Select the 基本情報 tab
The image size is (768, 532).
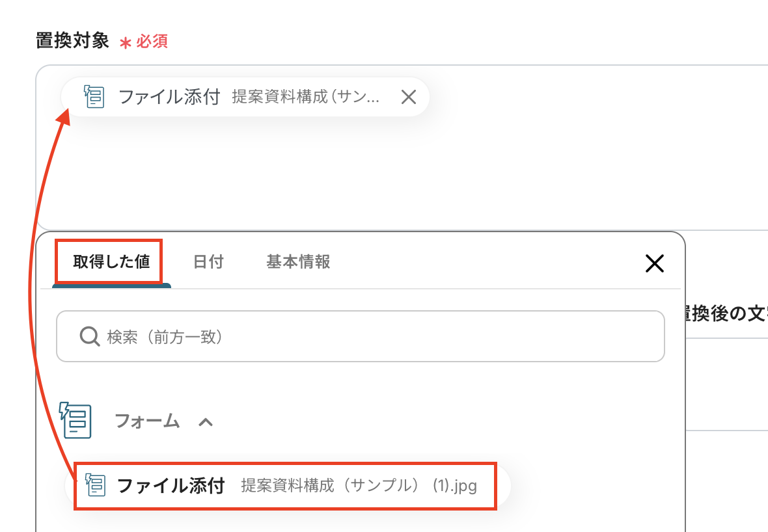[298, 262]
